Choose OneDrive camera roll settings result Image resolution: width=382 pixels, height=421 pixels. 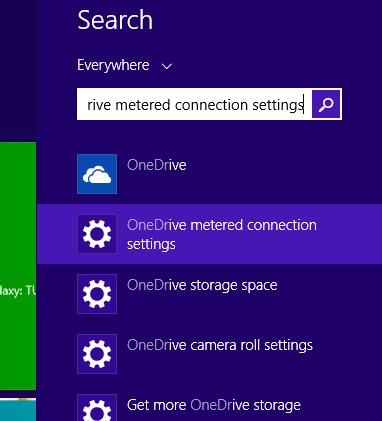pyautogui.click(x=209, y=354)
